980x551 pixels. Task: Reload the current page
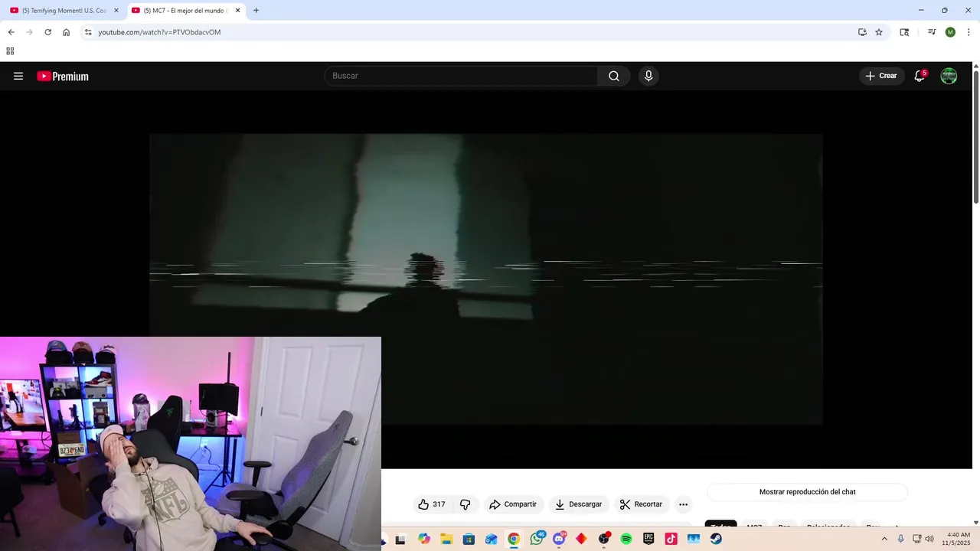[47, 32]
